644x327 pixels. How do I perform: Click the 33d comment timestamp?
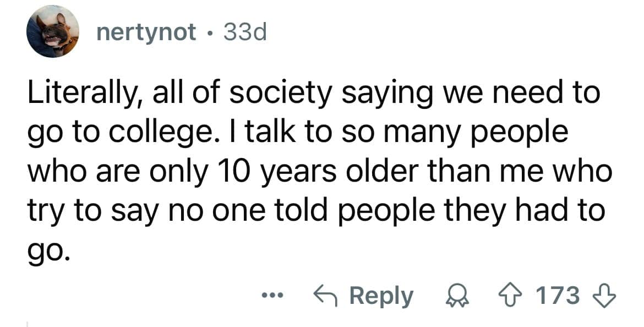tap(243, 34)
